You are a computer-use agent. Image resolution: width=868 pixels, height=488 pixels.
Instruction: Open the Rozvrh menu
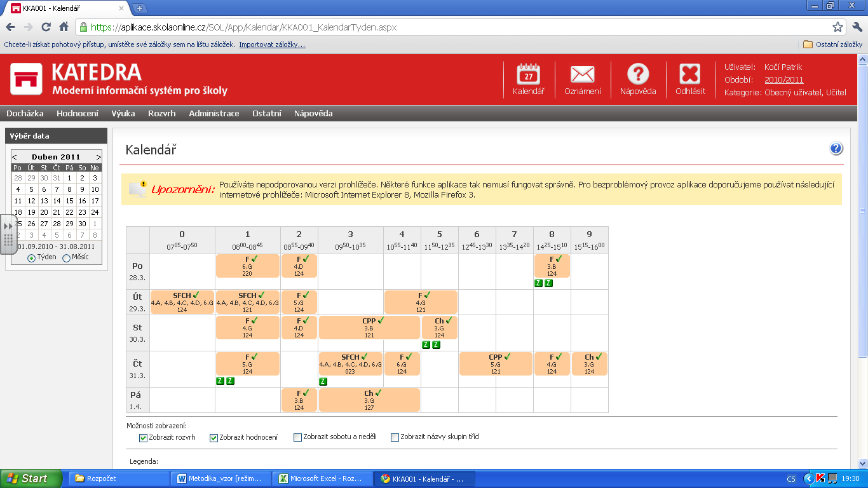(162, 113)
